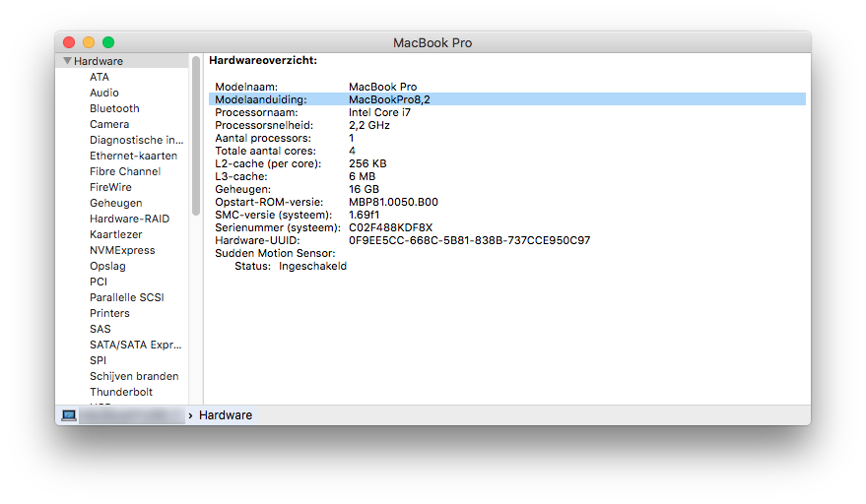This screenshot has height=504, width=866.
Task: Click the MacBookPro8,2 model identifier
Action: [389, 99]
